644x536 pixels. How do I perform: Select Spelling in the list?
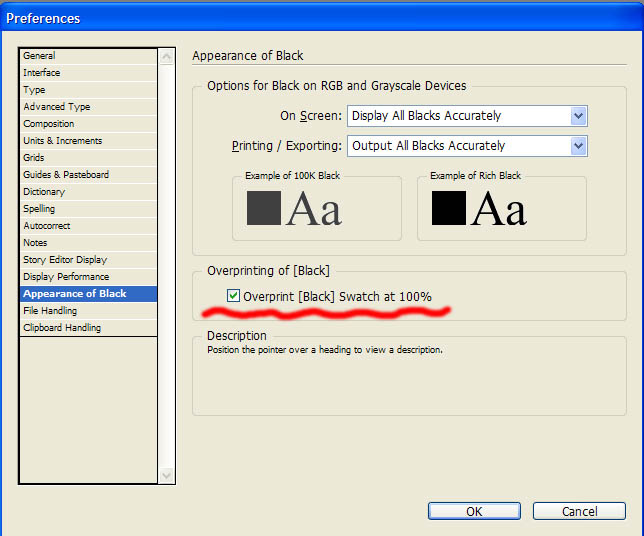pos(88,209)
